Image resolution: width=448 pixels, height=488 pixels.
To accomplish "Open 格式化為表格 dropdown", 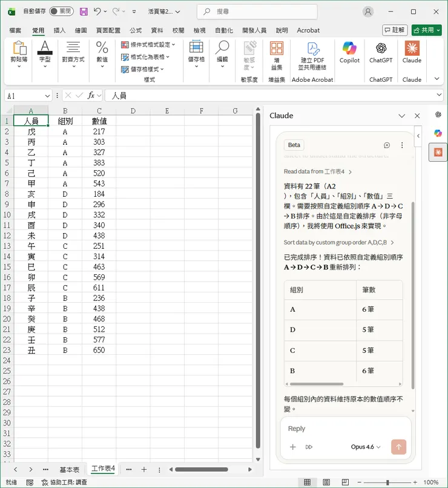I will tap(145, 57).
